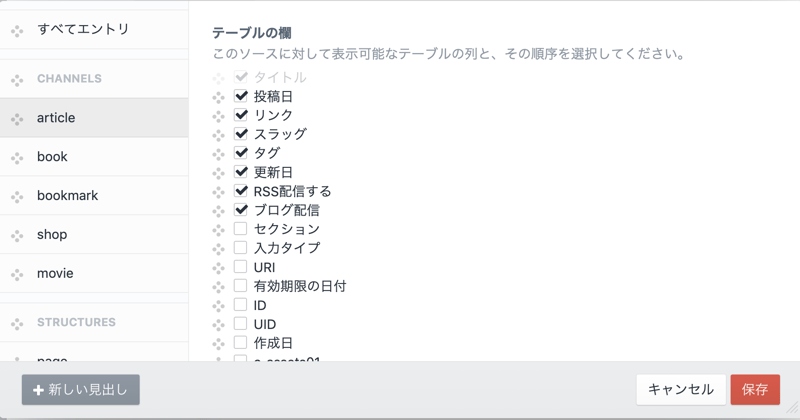Click drag handle icon beside CHANNELS heading
The width and height of the screenshot is (800, 420).
[17, 80]
